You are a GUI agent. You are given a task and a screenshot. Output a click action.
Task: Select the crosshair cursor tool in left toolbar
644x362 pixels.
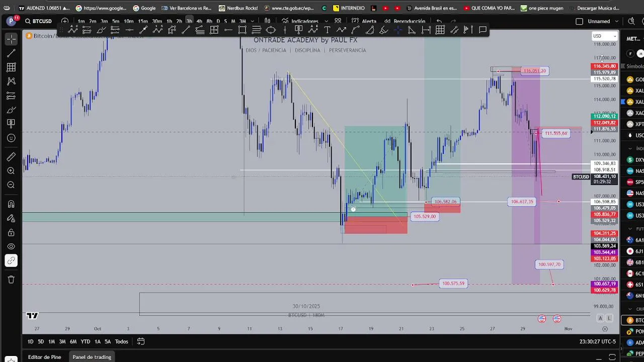point(11,39)
